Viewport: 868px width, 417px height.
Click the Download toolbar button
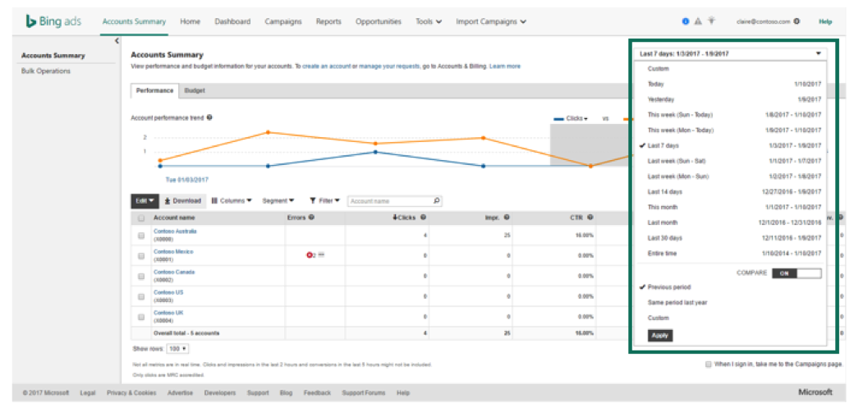pyautogui.click(x=183, y=201)
